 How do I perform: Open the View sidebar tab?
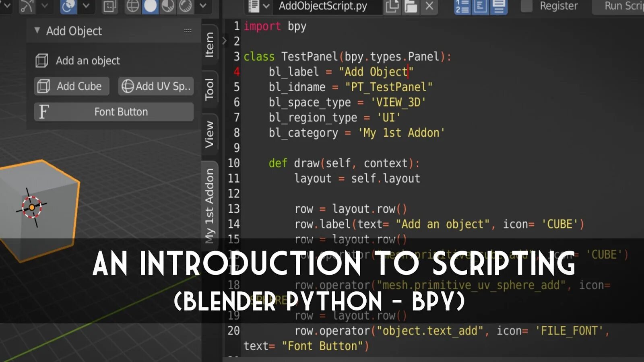(x=210, y=134)
